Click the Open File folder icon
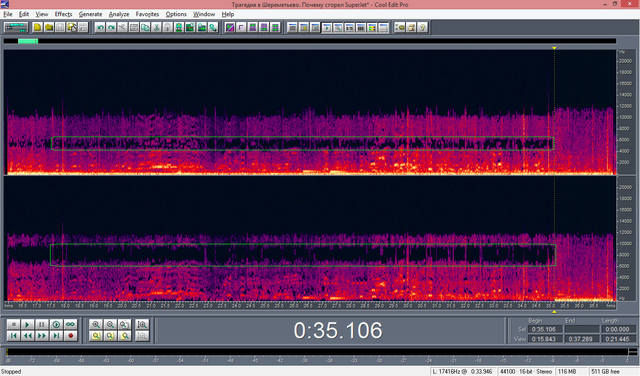Image resolution: width=640 pixels, height=376 pixels. coord(49,27)
